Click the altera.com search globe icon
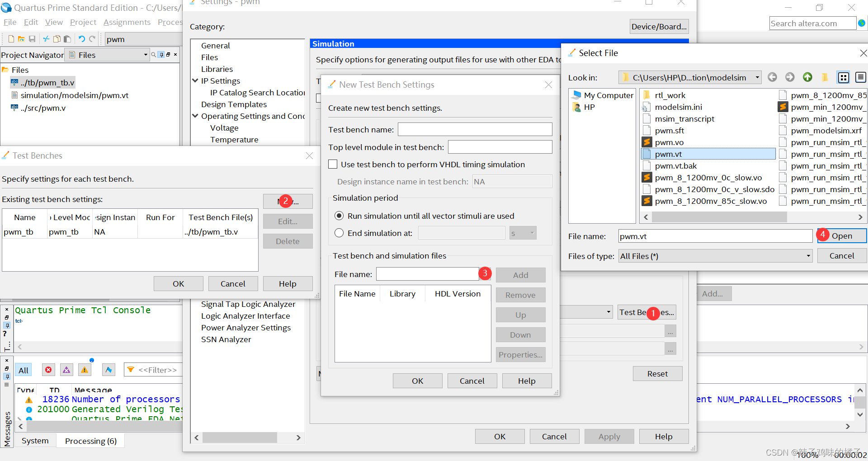 [x=862, y=23]
